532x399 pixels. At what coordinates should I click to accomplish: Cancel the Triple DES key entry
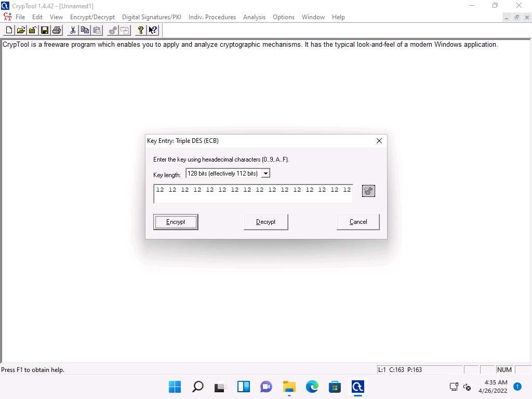[358, 222]
